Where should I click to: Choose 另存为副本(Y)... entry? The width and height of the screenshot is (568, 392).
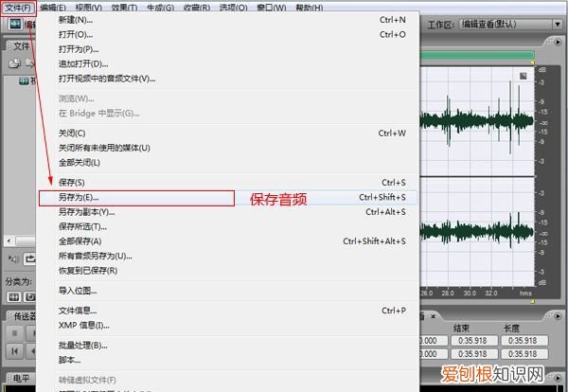pyautogui.click(x=228, y=212)
